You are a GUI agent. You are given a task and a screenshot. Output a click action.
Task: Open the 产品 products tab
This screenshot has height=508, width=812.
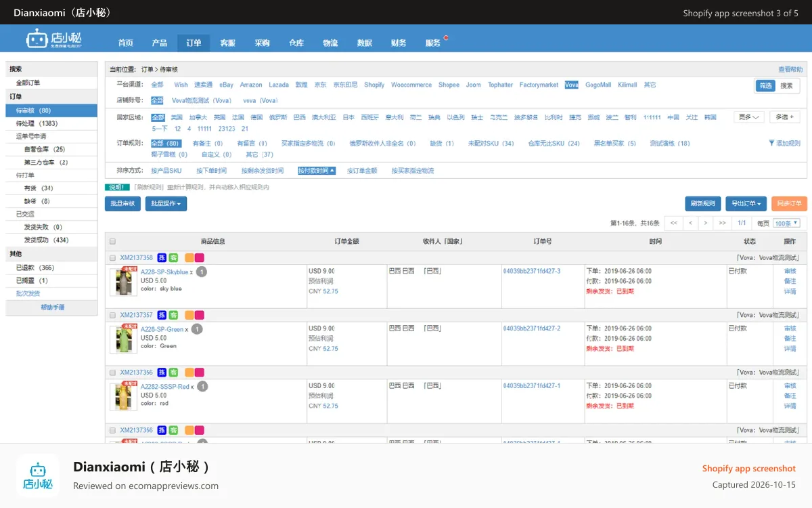[x=160, y=43]
